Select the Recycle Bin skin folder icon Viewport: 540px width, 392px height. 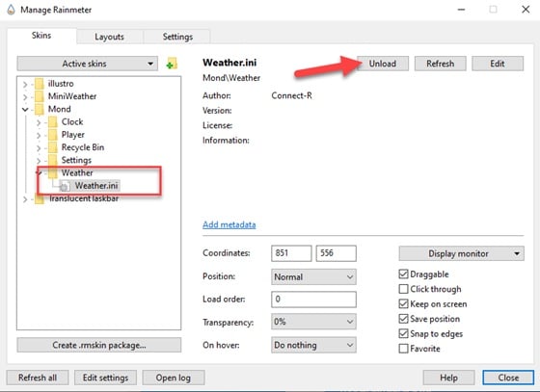point(53,147)
